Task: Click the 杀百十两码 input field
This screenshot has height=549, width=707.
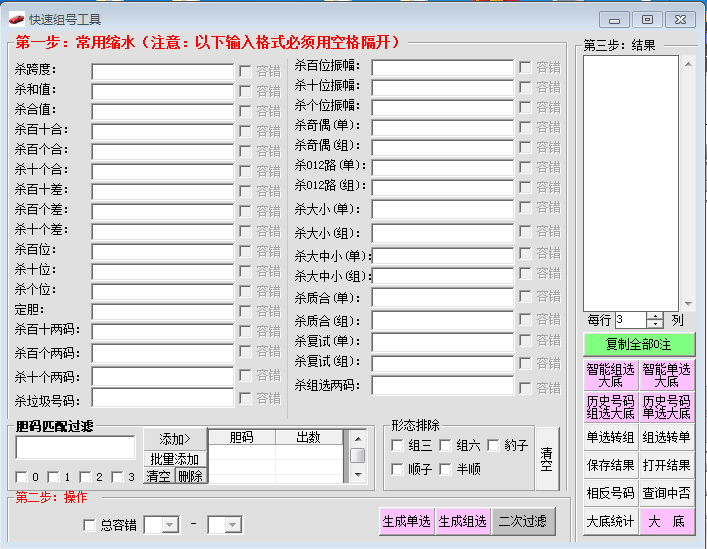Action: [163, 331]
